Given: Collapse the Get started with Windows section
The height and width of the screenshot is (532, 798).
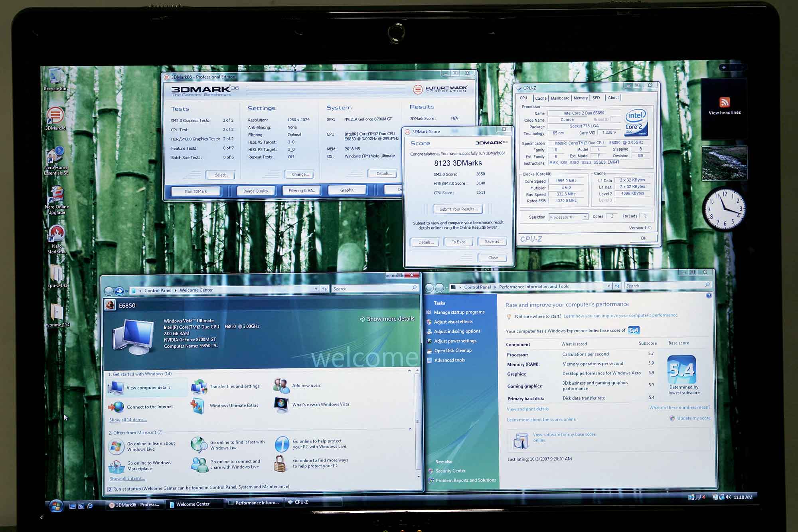Looking at the screenshot, I should (409, 371).
